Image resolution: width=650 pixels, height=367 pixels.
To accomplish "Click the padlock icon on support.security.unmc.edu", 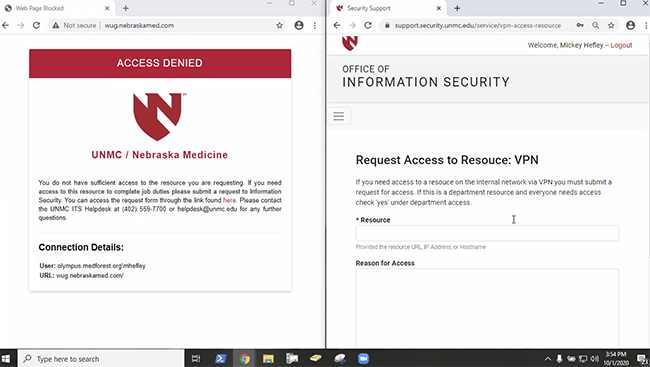I will (x=387, y=25).
